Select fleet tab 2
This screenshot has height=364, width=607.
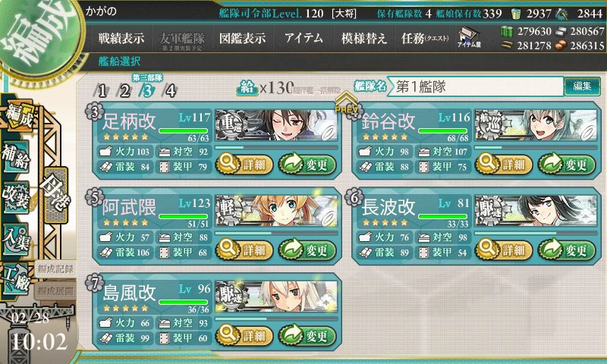[124, 91]
